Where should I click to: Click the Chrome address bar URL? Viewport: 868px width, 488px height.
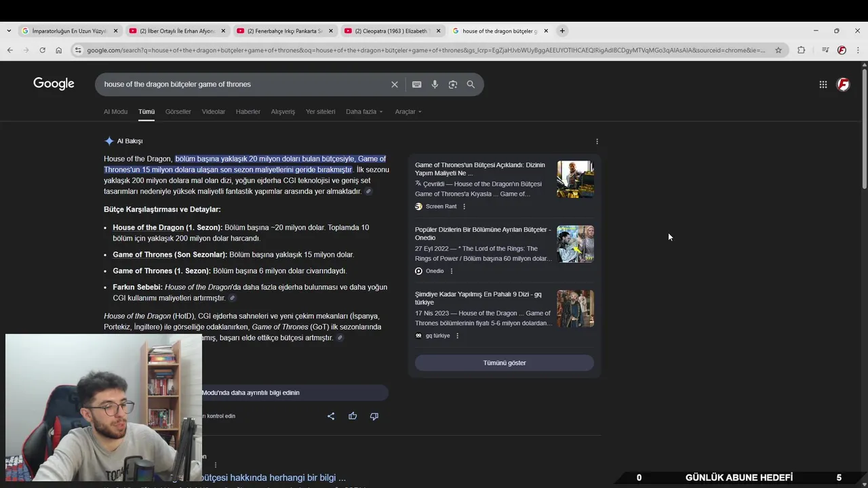click(x=426, y=50)
